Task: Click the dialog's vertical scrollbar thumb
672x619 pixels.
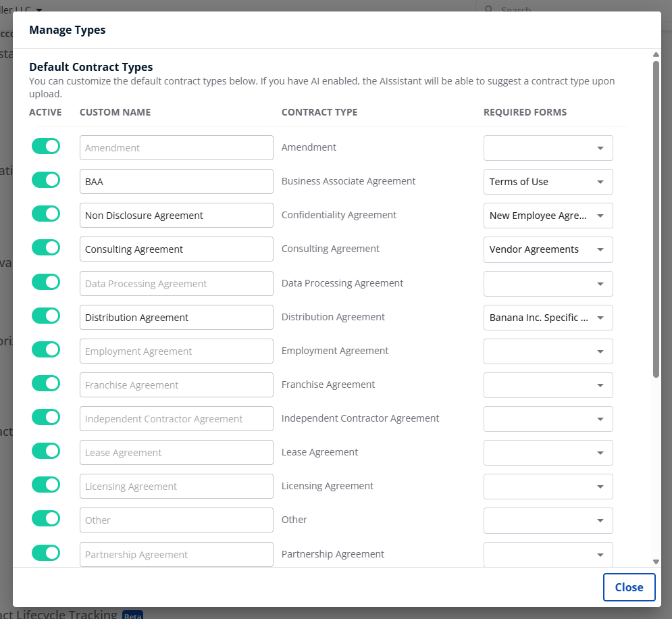Action: 656,216
